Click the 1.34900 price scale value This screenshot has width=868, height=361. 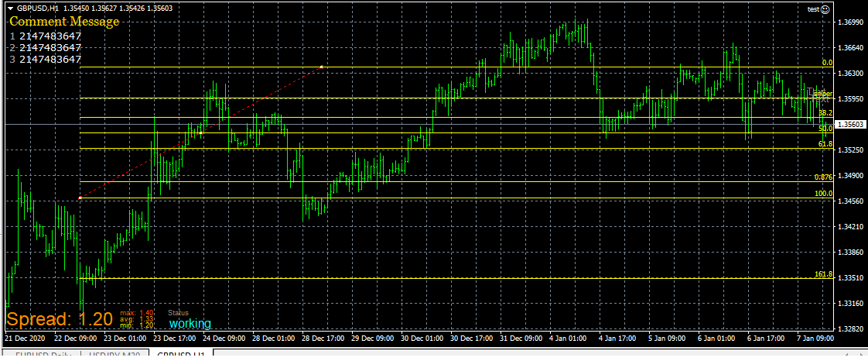pyautogui.click(x=852, y=176)
